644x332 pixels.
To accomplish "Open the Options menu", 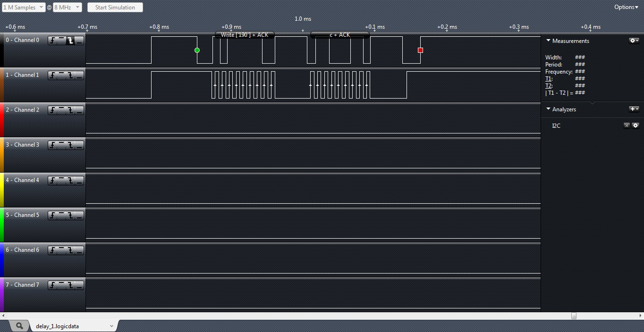I will 626,7.
